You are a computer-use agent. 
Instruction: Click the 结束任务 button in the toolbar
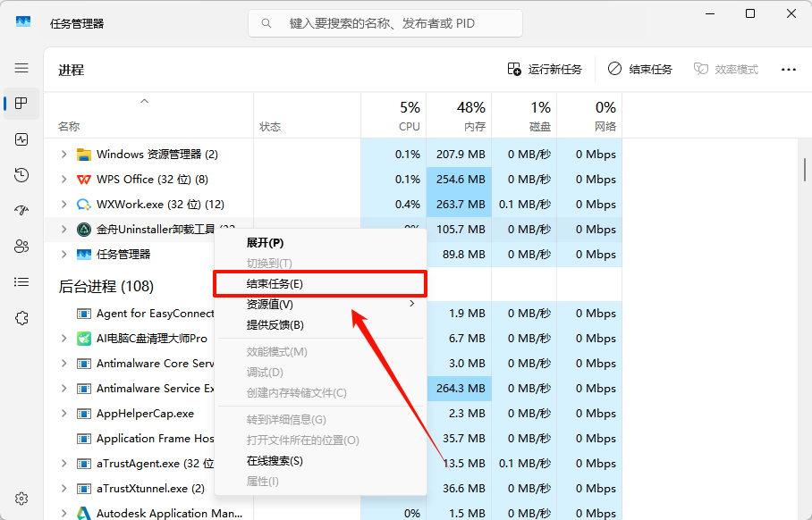(x=640, y=68)
